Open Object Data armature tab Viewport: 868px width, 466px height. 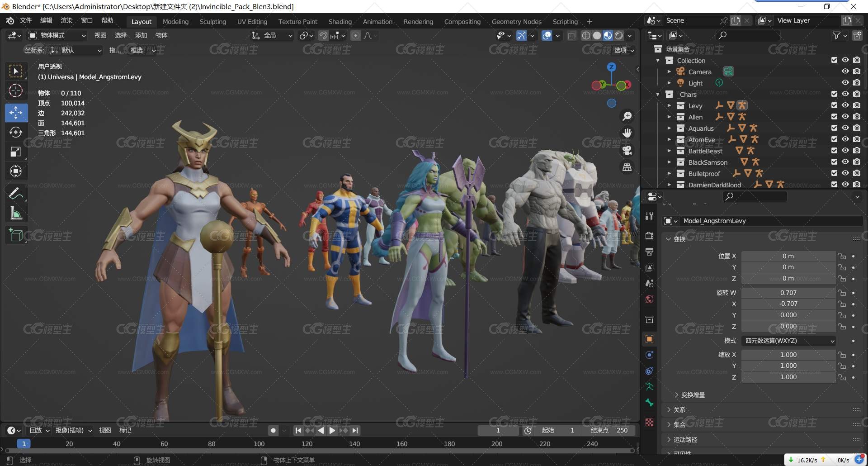pos(650,386)
